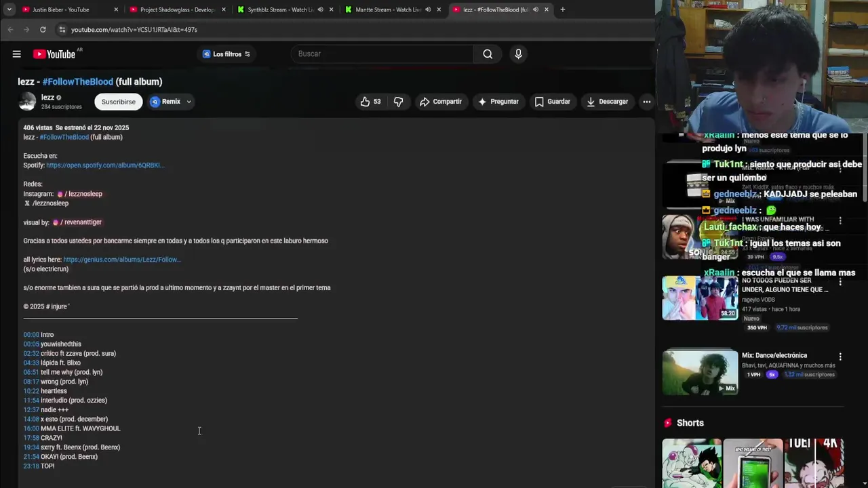Open options for the 'NO TODOS PUEDEN SER UNDER' video
The width and height of the screenshot is (868, 488).
(x=840, y=282)
